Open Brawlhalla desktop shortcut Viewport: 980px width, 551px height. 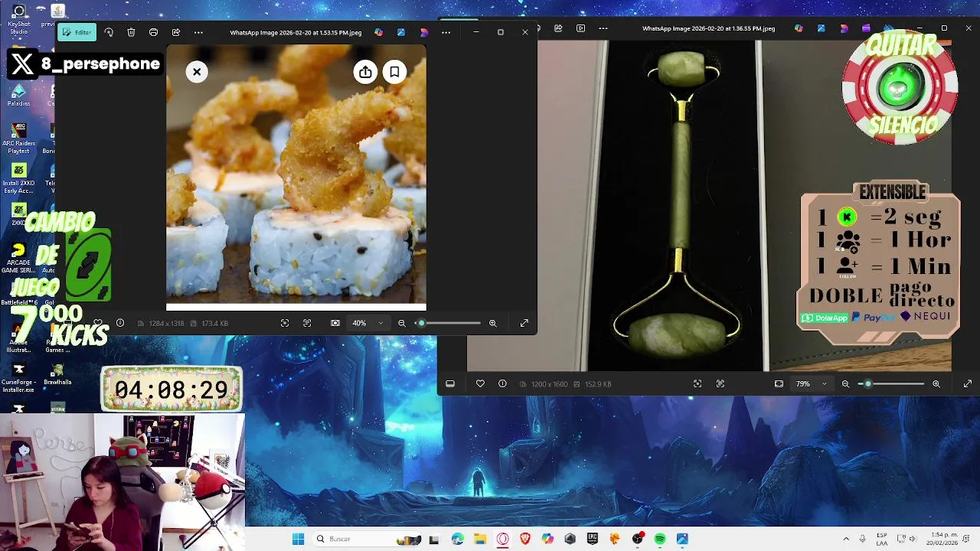pos(57,375)
